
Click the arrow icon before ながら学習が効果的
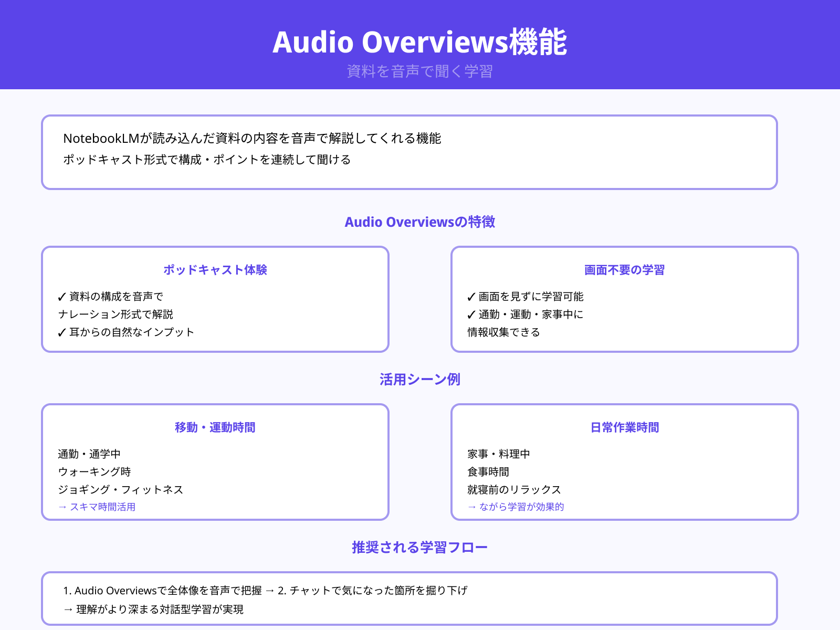click(x=470, y=507)
